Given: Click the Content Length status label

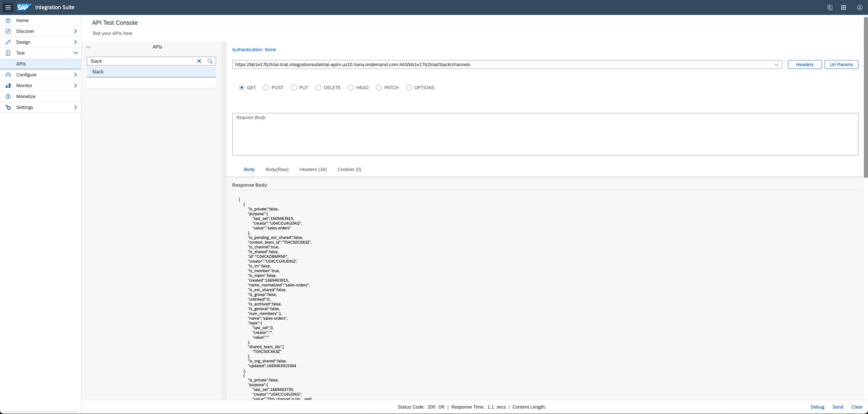Looking at the screenshot, I should coord(529,407).
